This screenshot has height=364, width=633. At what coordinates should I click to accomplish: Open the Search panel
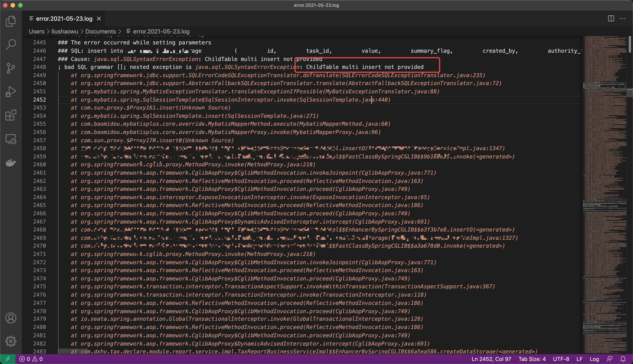[11, 44]
